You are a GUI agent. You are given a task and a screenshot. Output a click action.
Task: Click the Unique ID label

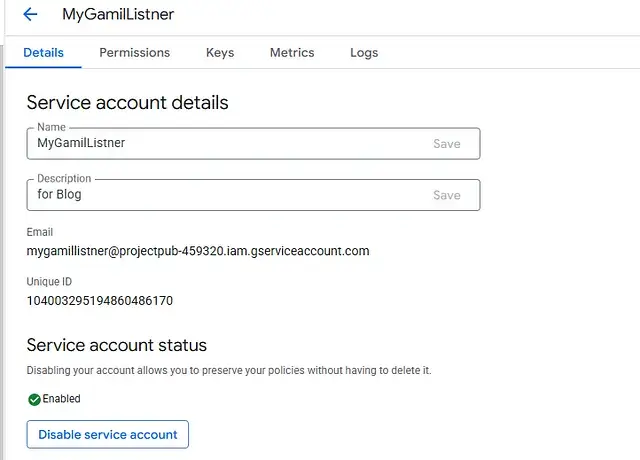(49, 282)
